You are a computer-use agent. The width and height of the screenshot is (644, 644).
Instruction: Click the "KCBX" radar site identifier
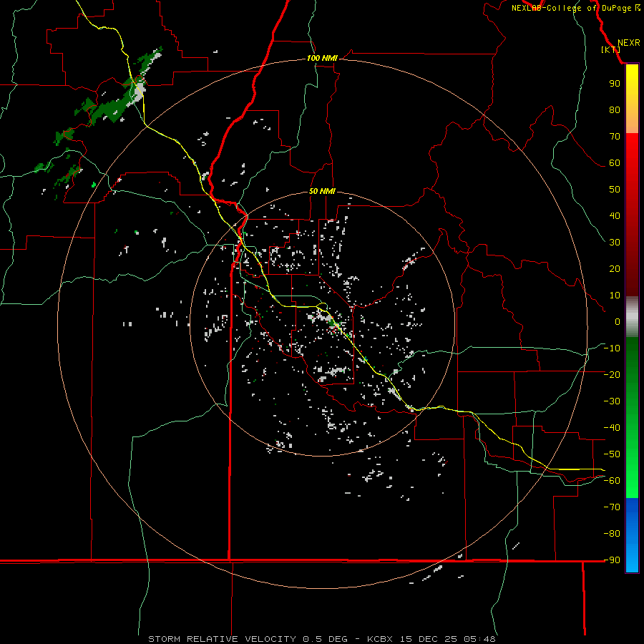tap(380, 639)
